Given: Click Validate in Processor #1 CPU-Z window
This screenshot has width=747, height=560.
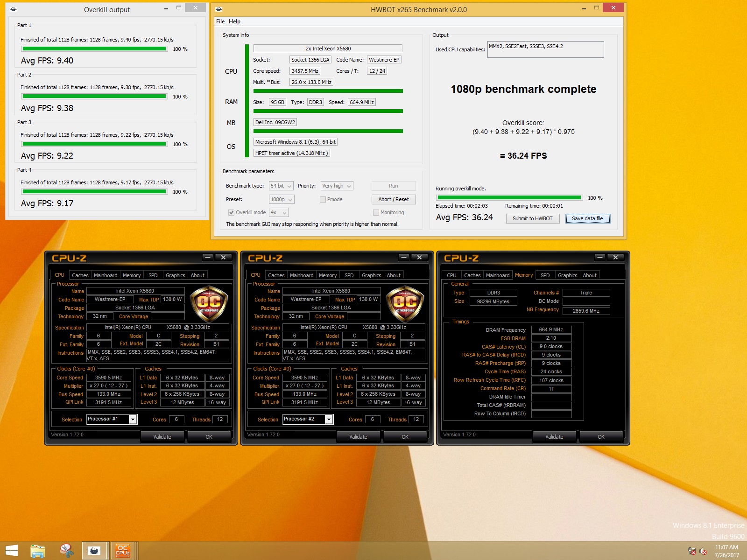Looking at the screenshot, I should 162,437.
